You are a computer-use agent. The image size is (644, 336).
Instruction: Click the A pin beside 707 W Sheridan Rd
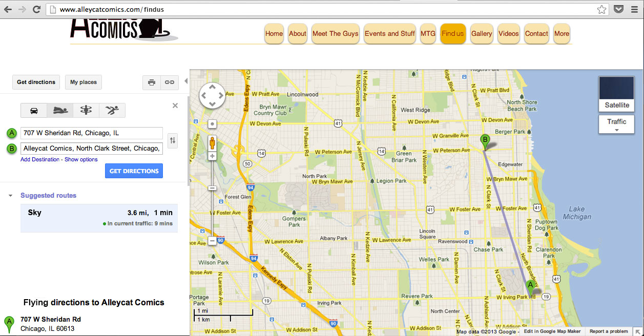point(9,324)
